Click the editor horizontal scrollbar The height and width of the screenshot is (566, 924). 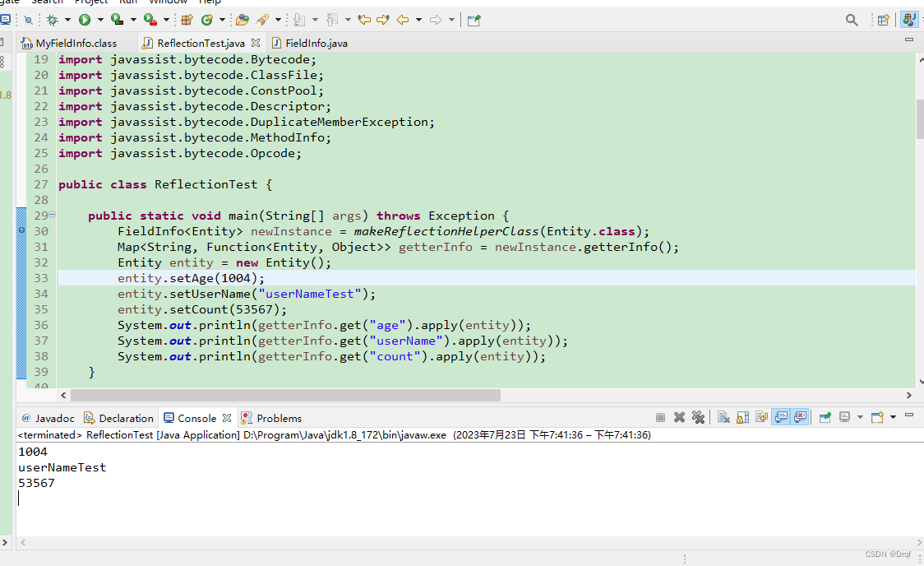[285, 395]
